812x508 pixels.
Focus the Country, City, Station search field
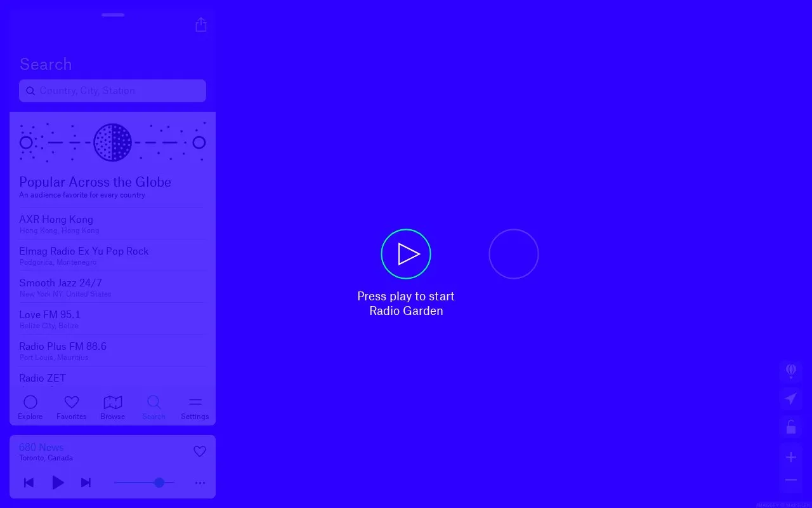pos(113,91)
